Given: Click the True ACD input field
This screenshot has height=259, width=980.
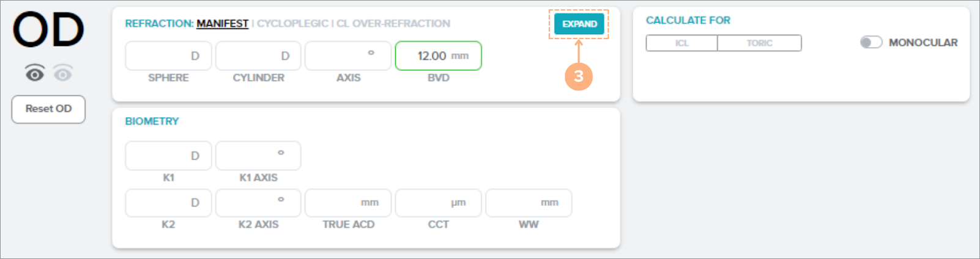Looking at the screenshot, I should [347, 203].
